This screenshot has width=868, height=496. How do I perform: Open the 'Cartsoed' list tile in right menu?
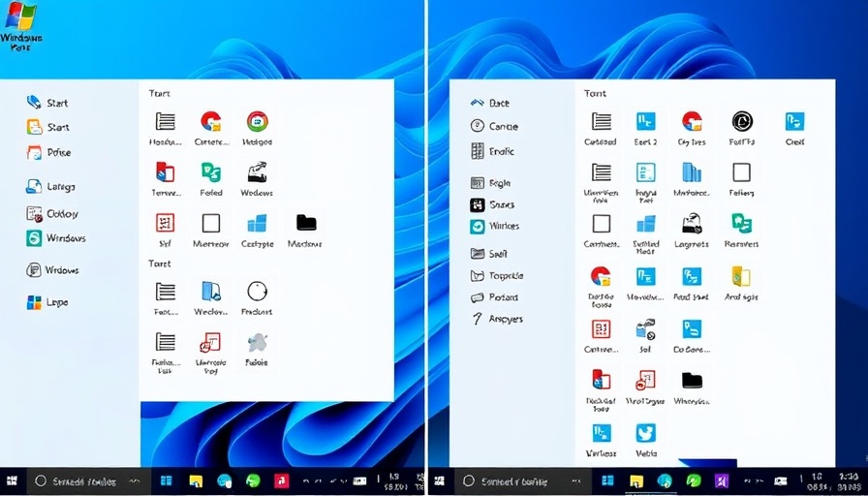pos(601,129)
